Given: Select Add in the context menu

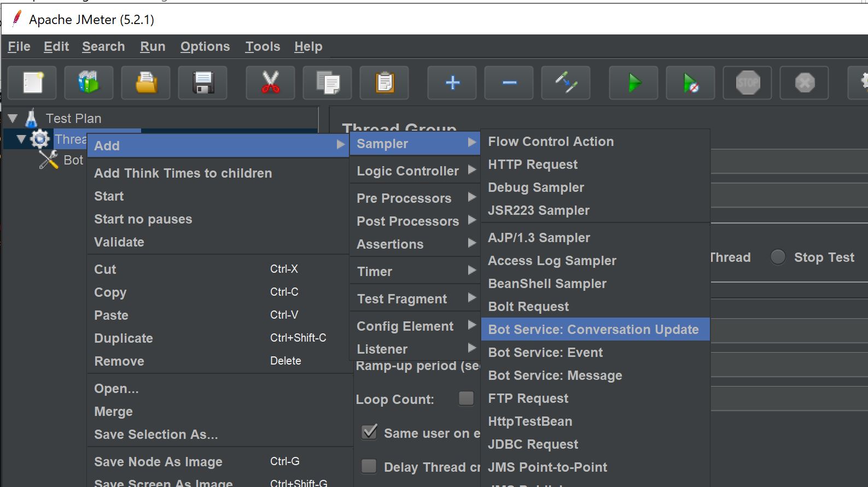Looking at the screenshot, I should (x=218, y=146).
